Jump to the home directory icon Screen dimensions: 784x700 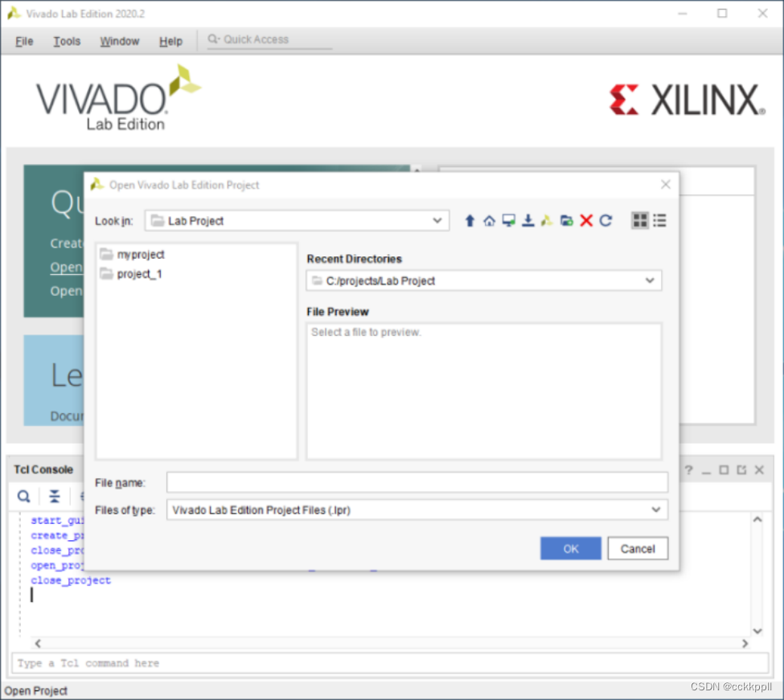[x=489, y=220]
